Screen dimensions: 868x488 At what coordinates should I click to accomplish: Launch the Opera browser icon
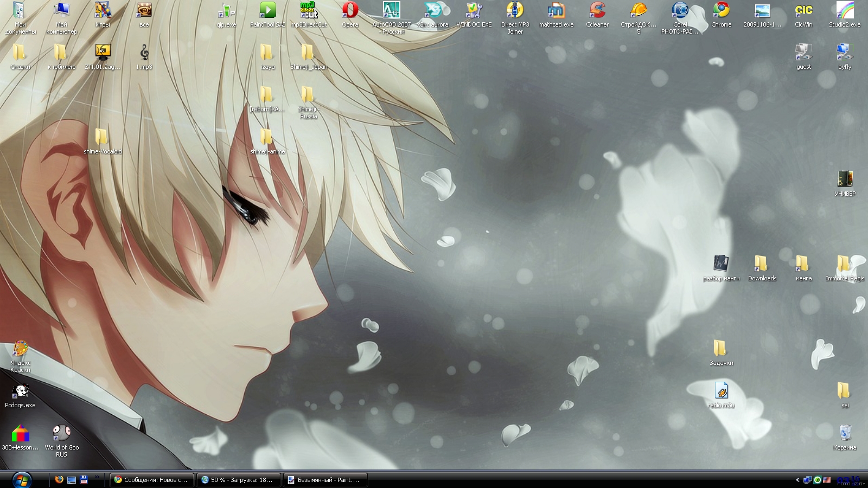(350, 15)
